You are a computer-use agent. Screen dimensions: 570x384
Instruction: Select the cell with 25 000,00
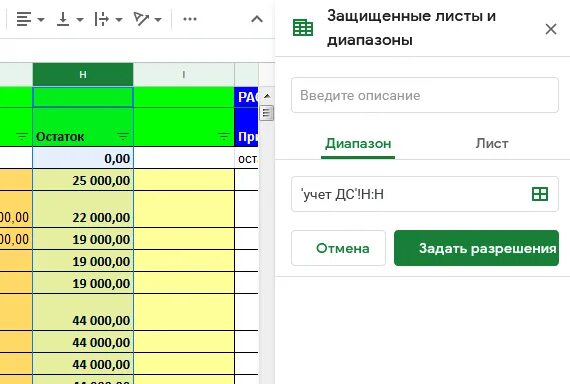pyautogui.click(x=83, y=180)
